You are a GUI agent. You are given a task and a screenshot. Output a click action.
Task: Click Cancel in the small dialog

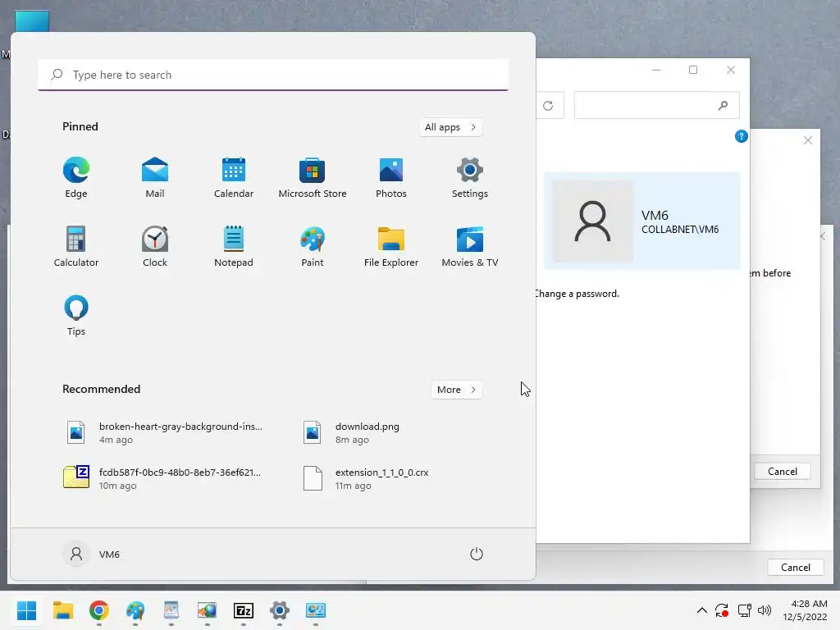pos(782,472)
